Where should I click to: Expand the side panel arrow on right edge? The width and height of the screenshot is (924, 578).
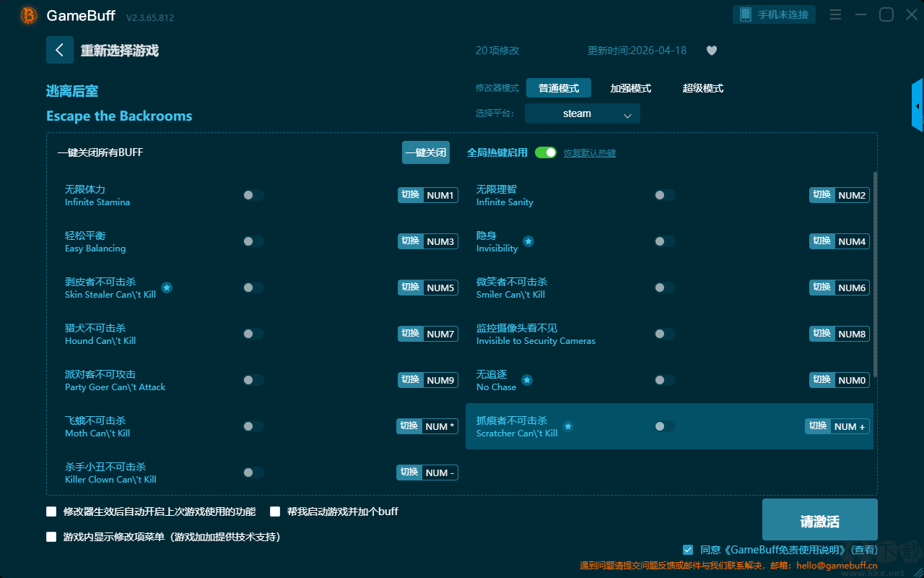tap(918, 105)
